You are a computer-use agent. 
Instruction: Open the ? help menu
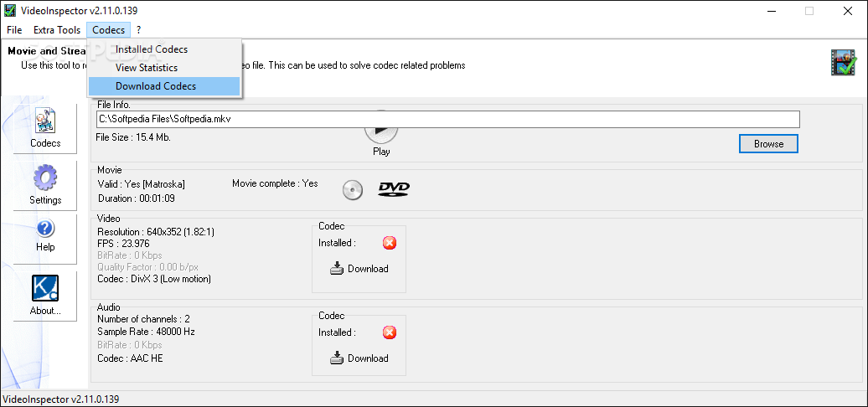(x=139, y=30)
